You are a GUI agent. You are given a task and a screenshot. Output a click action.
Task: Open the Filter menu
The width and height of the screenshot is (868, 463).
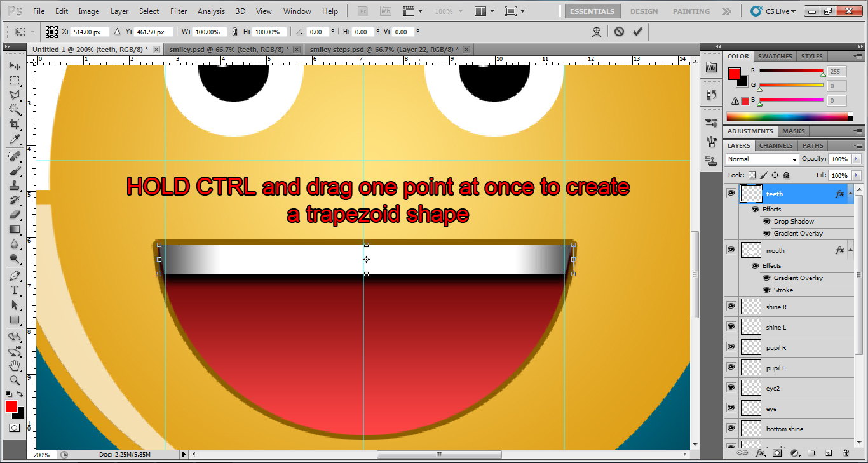click(x=179, y=11)
